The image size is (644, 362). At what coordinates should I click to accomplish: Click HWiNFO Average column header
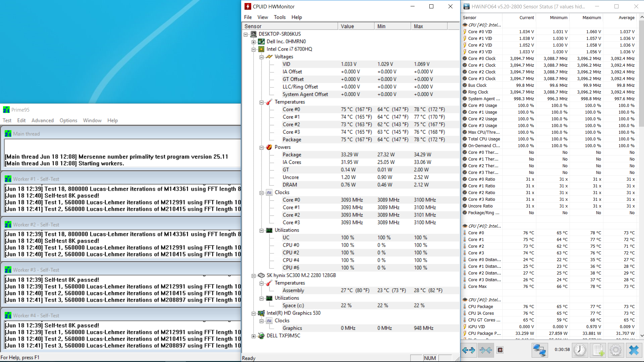pos(620,17)
